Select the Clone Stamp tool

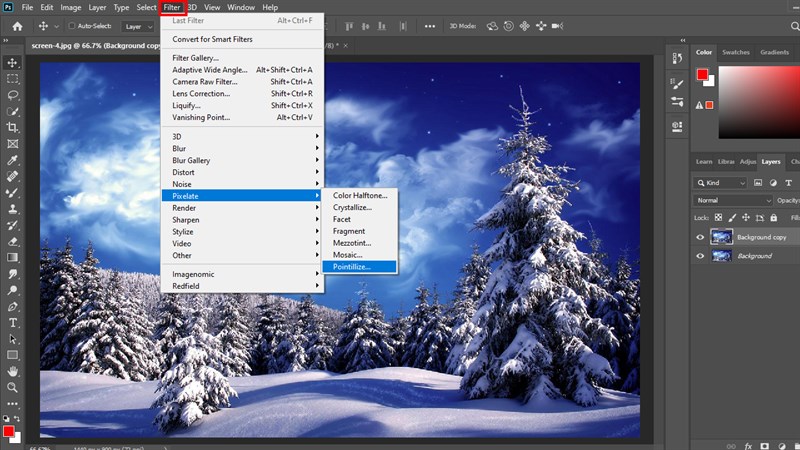[12, 209]
